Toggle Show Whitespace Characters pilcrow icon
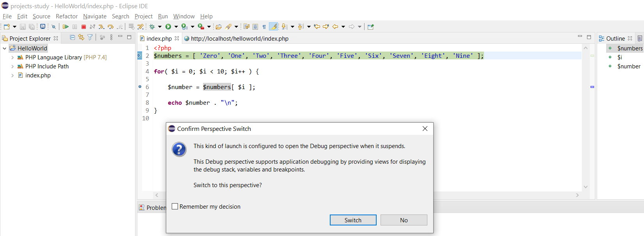The width and height of the screenshot is (644, 236). (x=264, y=27)
